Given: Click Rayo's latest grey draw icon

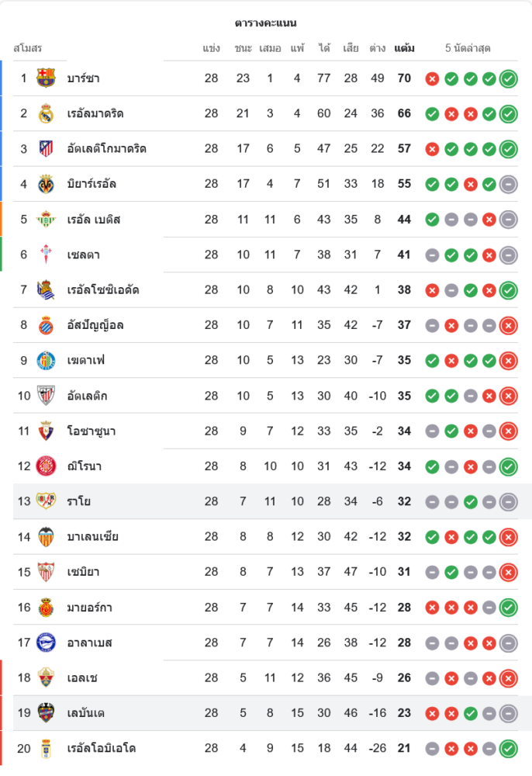Looking at the screenshot, I should pyautogui.click(x=508, y=501).
